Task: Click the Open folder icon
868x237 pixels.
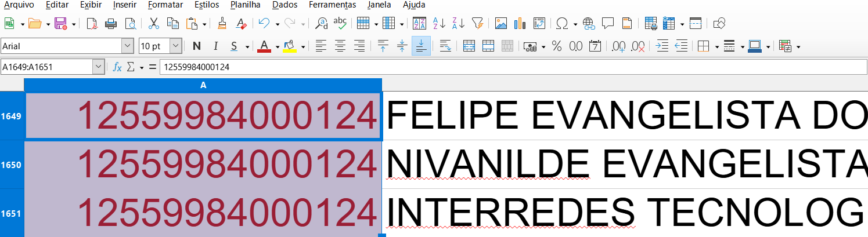Action: pyautogui.click(x=35, y=24)
